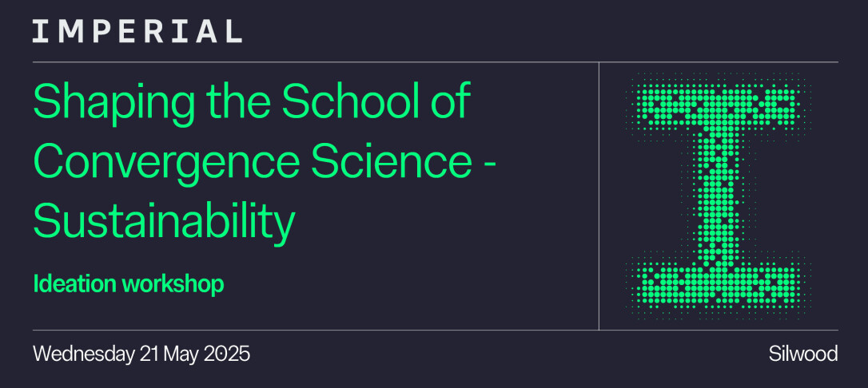Click the word "Wednesday" in the date
Image resolution: width=868 pixels, height=388 pixels.
[x=83, y=354]
